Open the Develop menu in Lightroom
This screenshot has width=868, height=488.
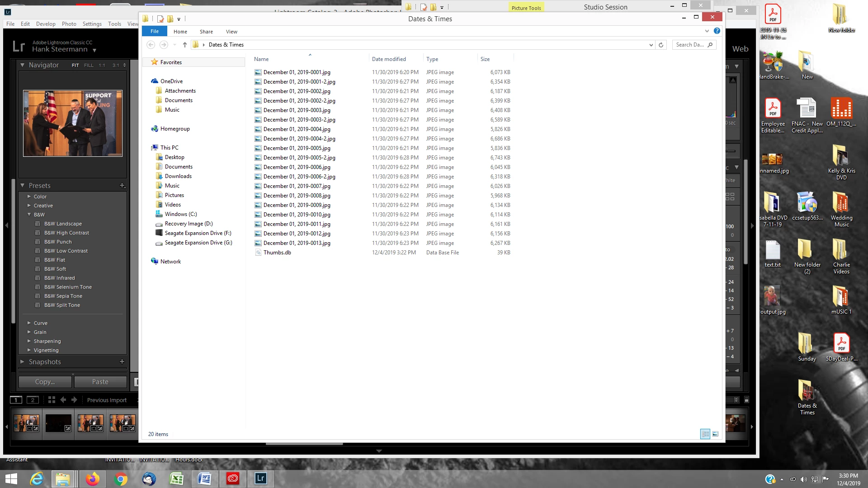coord(46,24)
